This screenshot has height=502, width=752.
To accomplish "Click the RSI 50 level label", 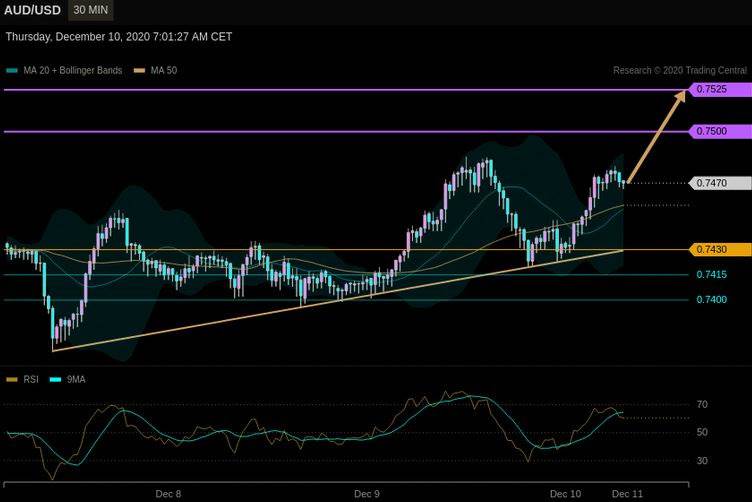I will click(x=702, y=432).
